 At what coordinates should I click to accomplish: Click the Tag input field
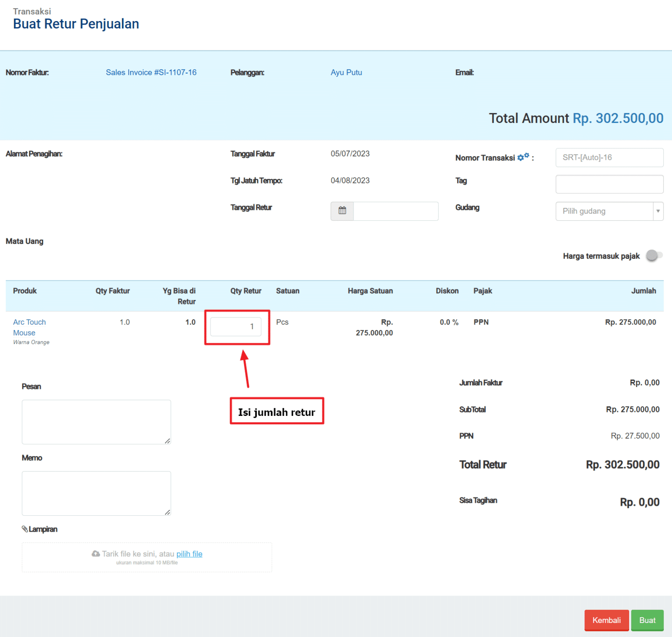coord(609,184)
